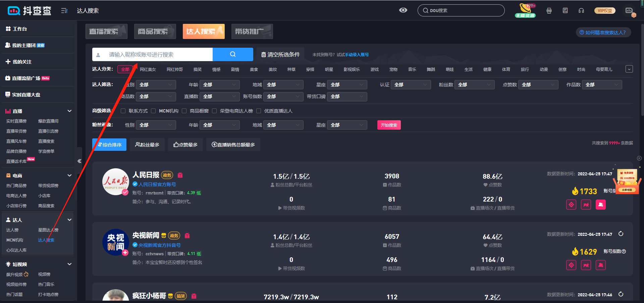Enable the 联系方式 checkbox

pos(123,111)
